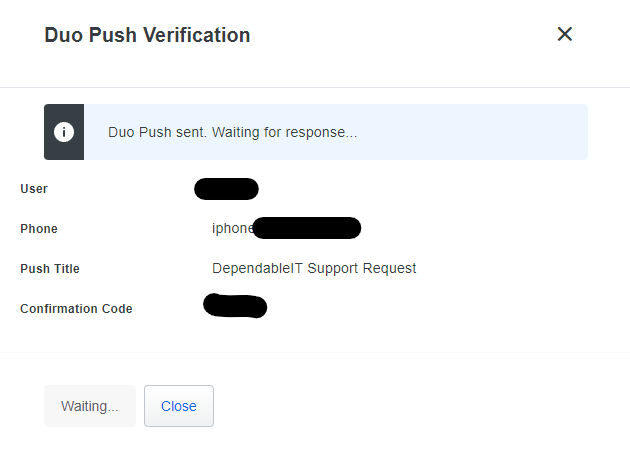Select the Confirmation Code label

(x=76, y=309)
